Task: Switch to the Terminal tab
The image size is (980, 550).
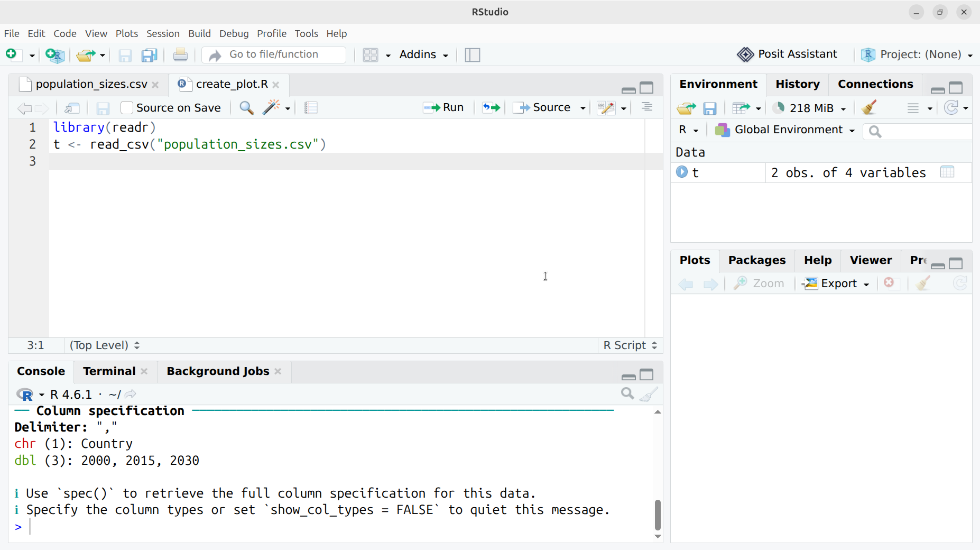Action: (x=109, y=371)
